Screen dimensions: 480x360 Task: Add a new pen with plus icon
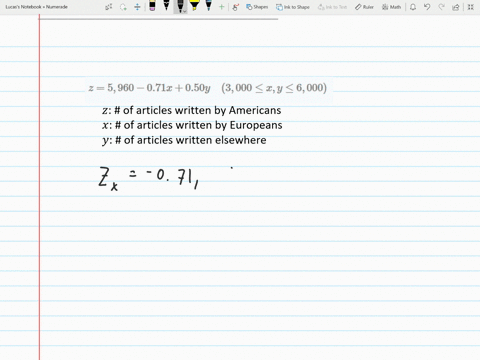221,7
